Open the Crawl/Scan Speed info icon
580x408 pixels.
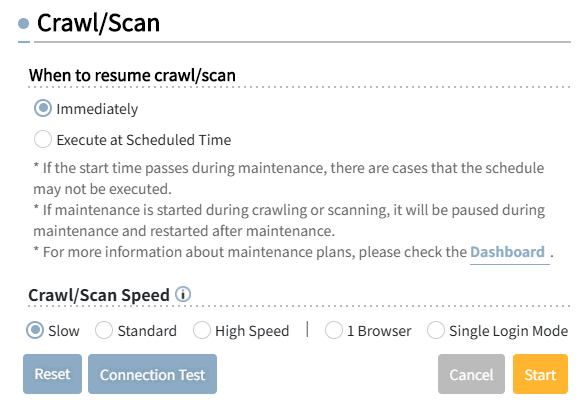[x=183, y=294]
